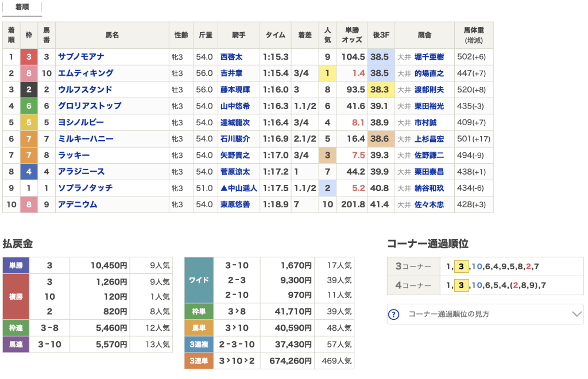Open trainer 栗田裕光
This screenshot has height=379, width=588.
pyautogui.click(x=429, y=106)
